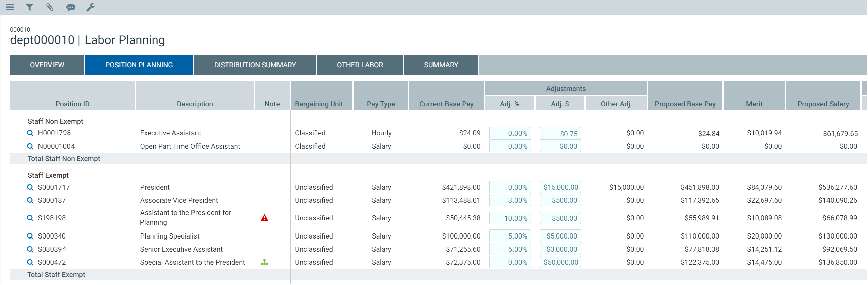Click the wrench tools icon
This screenshot has height=285, width=868.
[90, 7]
